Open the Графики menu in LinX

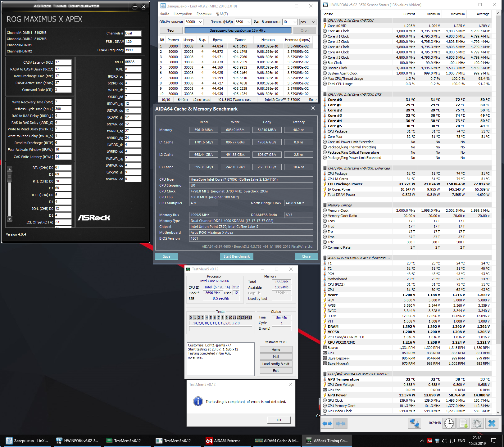pos(204,14)
